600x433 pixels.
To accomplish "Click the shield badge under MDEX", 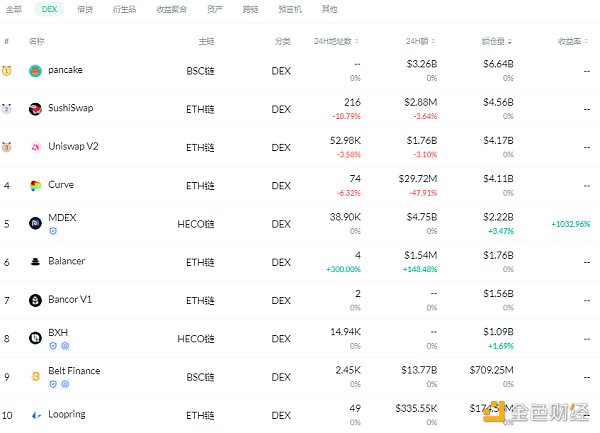I will (x=53, y=231).
